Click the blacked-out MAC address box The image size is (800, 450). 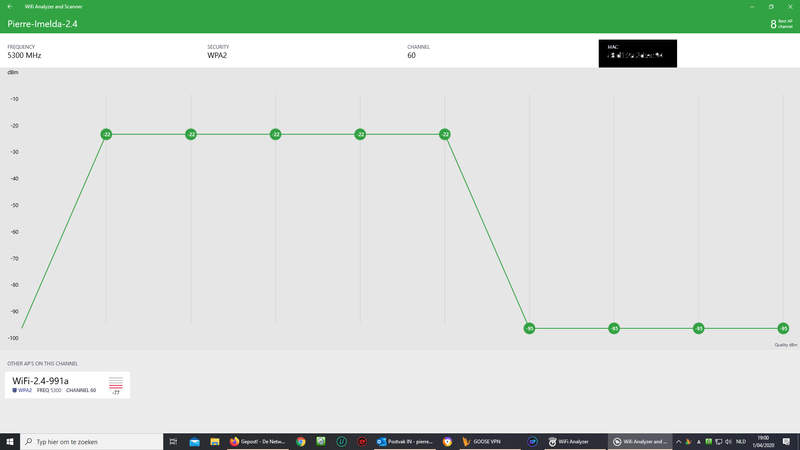pyautogui.click(x=638, y=54)
